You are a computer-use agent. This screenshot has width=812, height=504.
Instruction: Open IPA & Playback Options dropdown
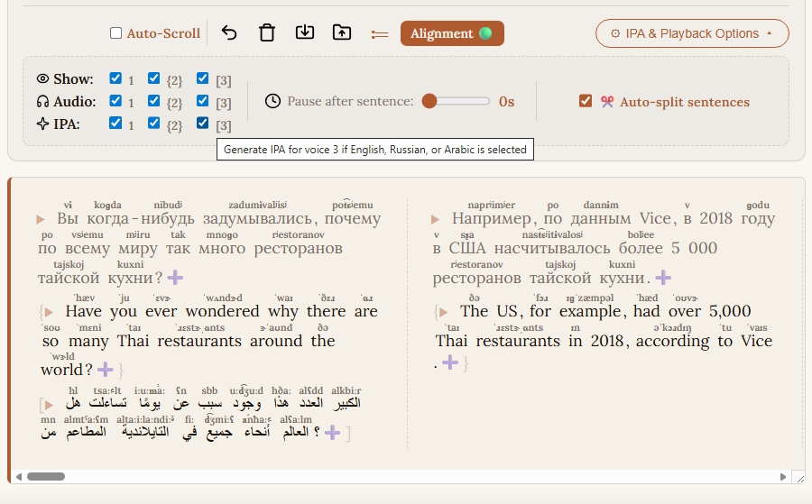[x=692, y=33]
